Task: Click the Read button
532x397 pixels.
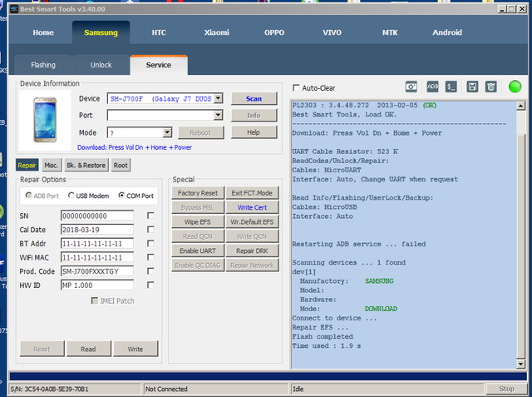Action: click(x=88, y=349)
